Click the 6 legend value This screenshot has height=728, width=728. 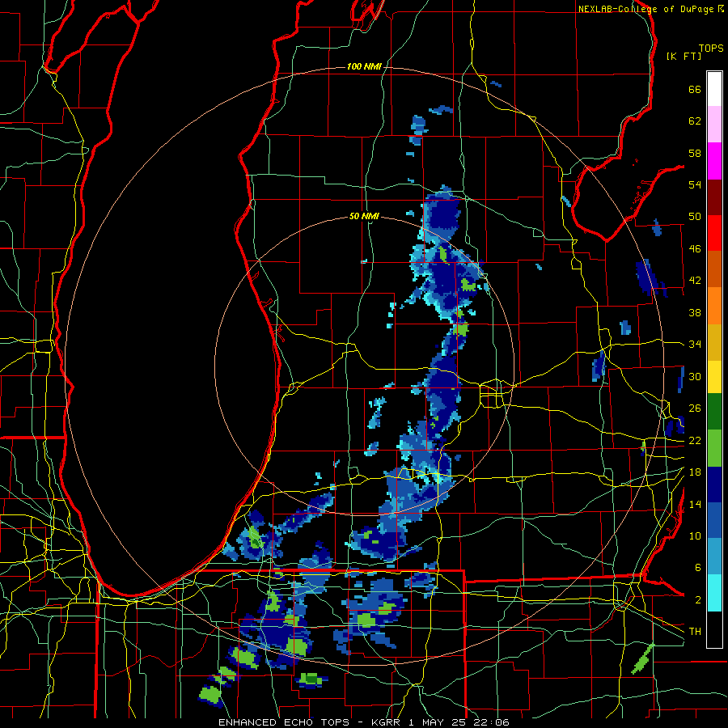(x=697, y=568)
